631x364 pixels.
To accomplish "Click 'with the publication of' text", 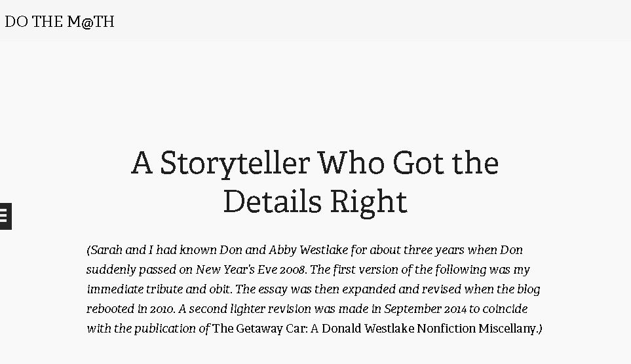I will pos(147,329).
